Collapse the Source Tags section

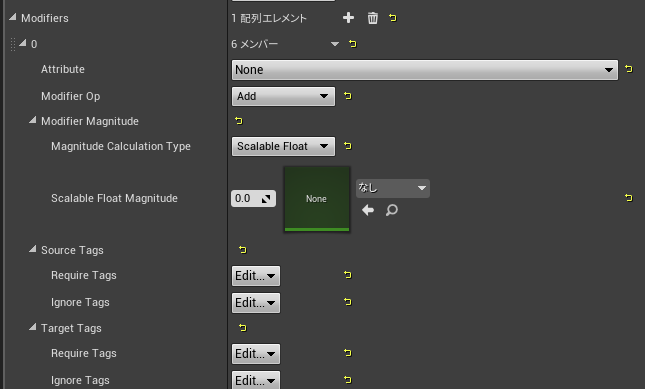click(x=32, y=249)
